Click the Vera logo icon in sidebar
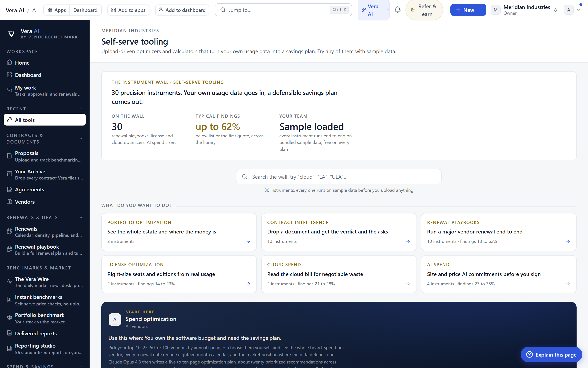 (x=11, y=34)
